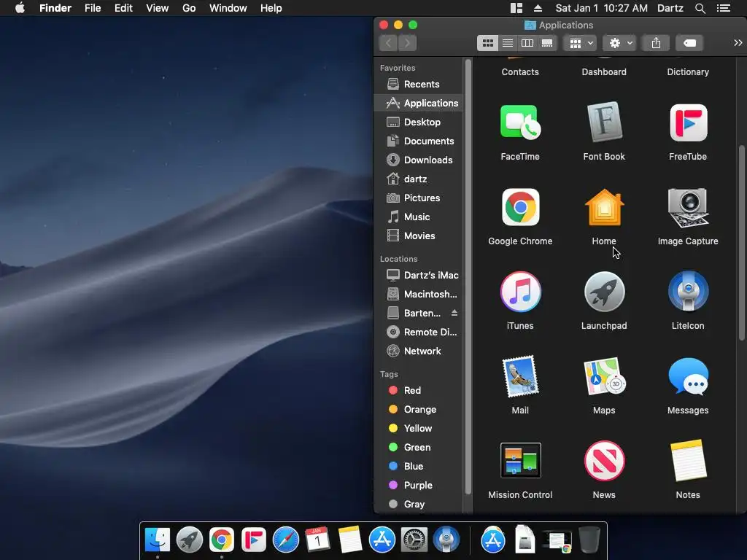Click the file list vertical scrollbar
Image resolution: width=747 pixels, height=560 pixels.
pos(741,243)
